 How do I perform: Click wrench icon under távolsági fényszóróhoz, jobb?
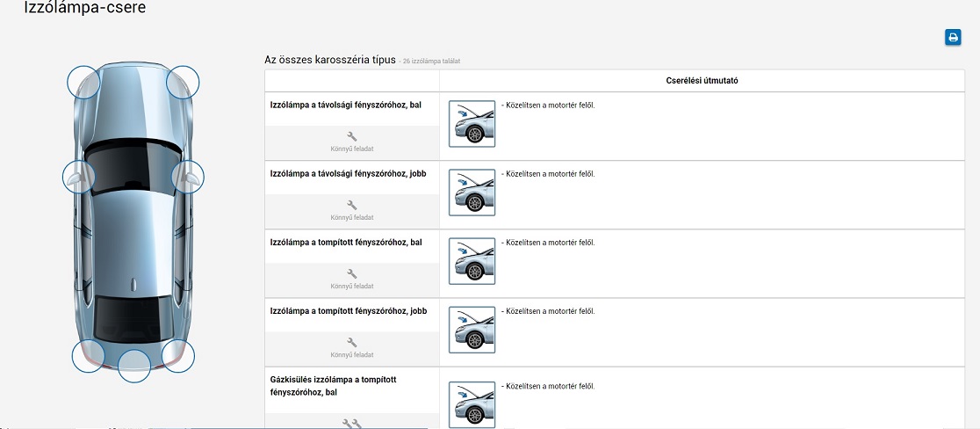(352, 205)
